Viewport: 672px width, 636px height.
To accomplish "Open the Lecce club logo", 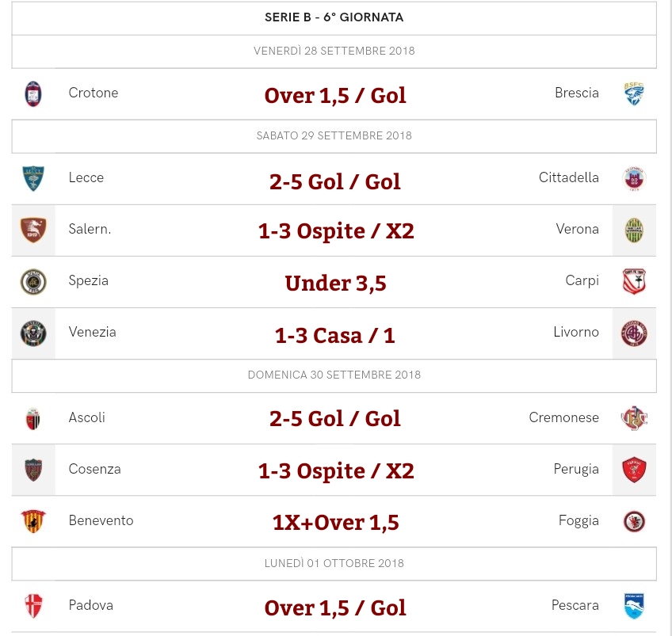I will 33,178.
